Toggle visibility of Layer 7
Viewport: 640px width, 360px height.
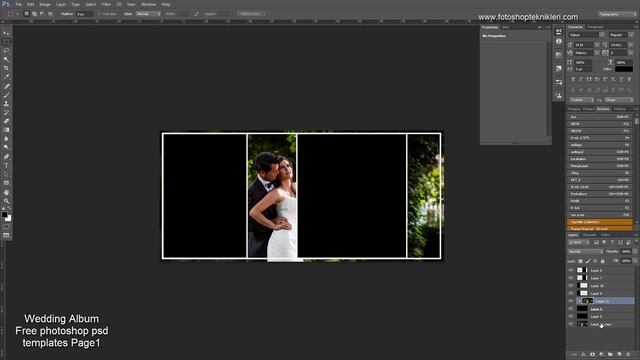coord(571,278)
